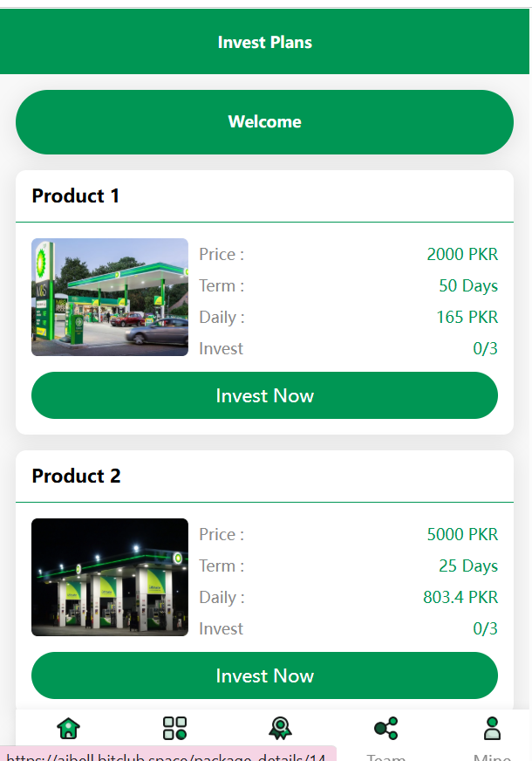Click the award ribbon icon in bottom bar
This screenshot has width=532, height=761.
(280, 728)
